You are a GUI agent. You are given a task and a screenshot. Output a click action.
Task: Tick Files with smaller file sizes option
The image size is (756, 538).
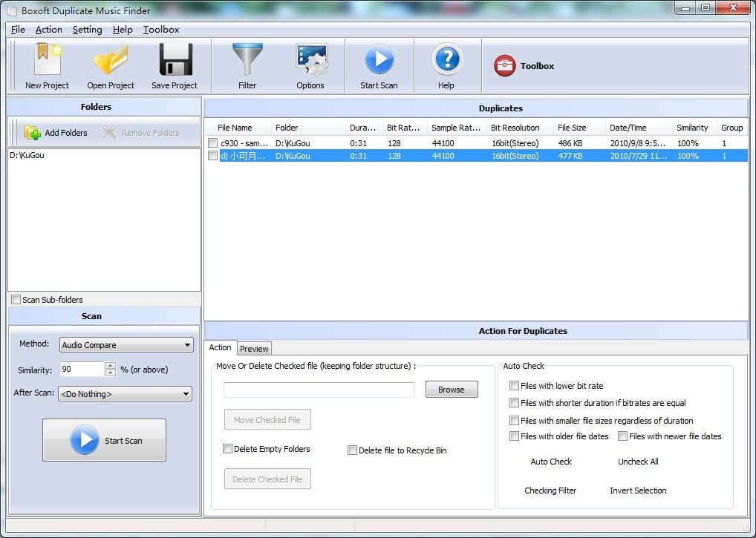(x=514, y=421)
